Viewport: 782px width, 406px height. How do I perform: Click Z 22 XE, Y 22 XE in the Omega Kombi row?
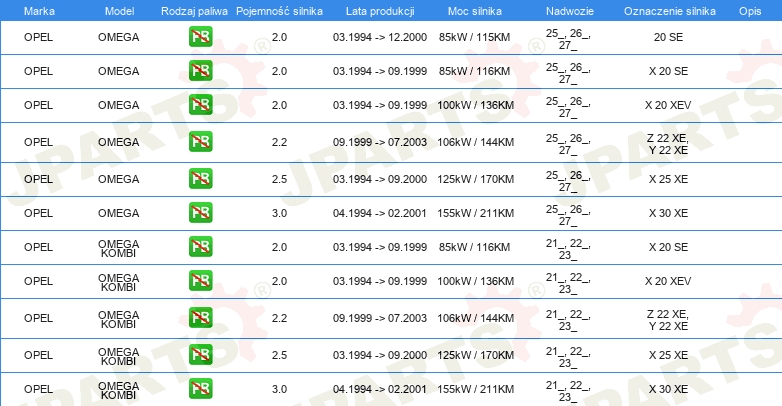pos(668,320)
